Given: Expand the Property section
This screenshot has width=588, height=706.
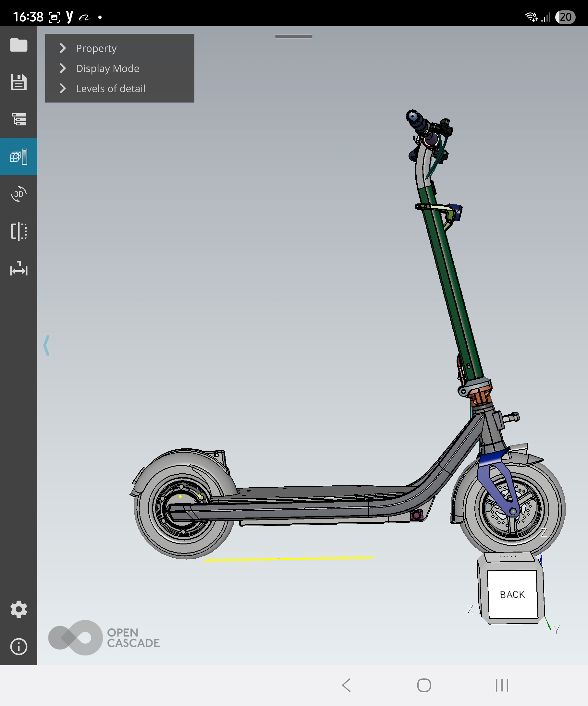Looking at the screenshot, I should [x=96, y=48].
